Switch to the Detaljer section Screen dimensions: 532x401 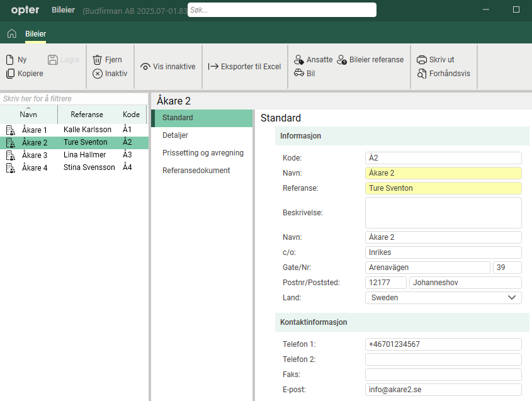click(175, 135)
